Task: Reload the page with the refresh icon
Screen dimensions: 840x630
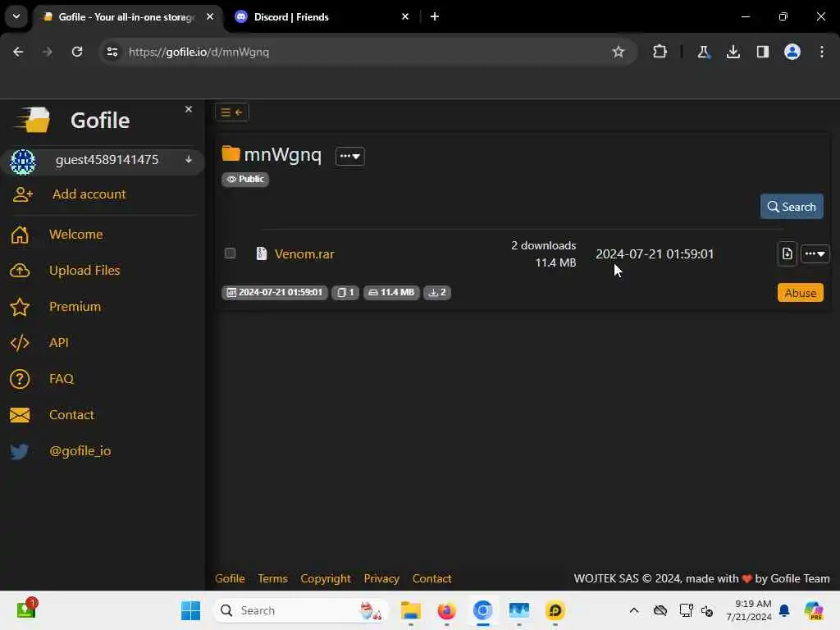Action: [77, 52]
